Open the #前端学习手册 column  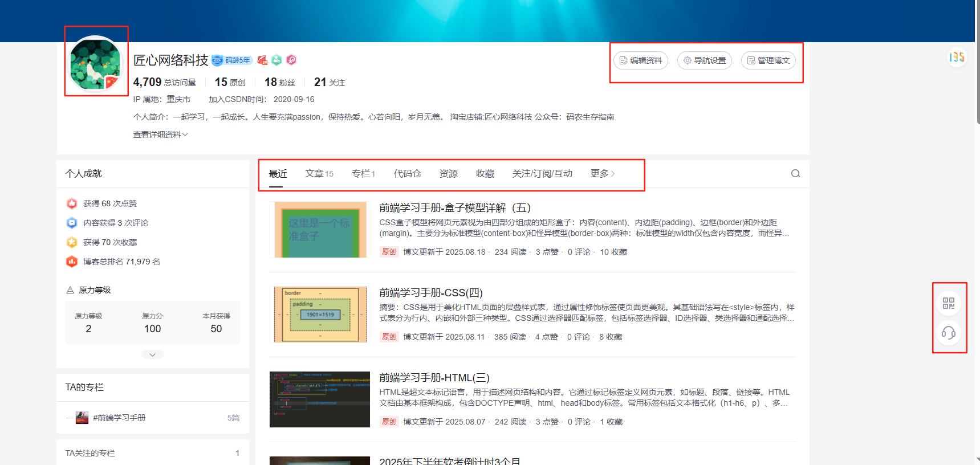pyautogui.click(x=119, y=418)
